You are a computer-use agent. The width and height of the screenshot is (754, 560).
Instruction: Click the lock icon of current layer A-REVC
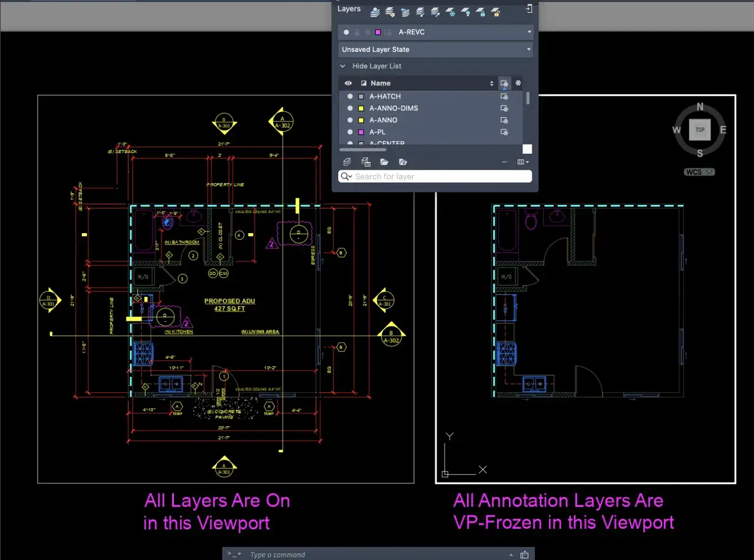pyautogui.click(x=358, y=32)
